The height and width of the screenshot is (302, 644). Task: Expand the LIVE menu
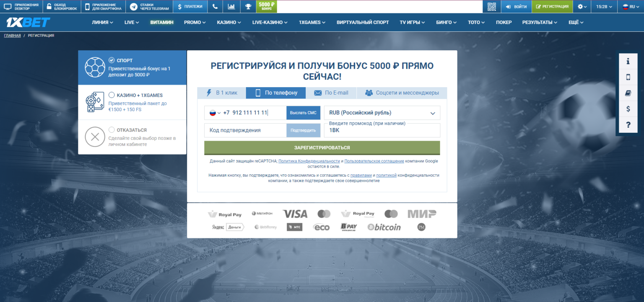tap(132, 22)
